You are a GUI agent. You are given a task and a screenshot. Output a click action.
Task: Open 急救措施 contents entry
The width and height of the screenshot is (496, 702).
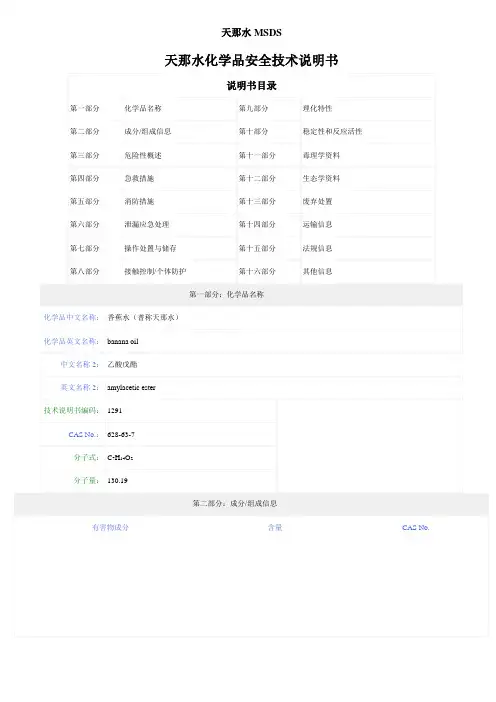point(139,178)
